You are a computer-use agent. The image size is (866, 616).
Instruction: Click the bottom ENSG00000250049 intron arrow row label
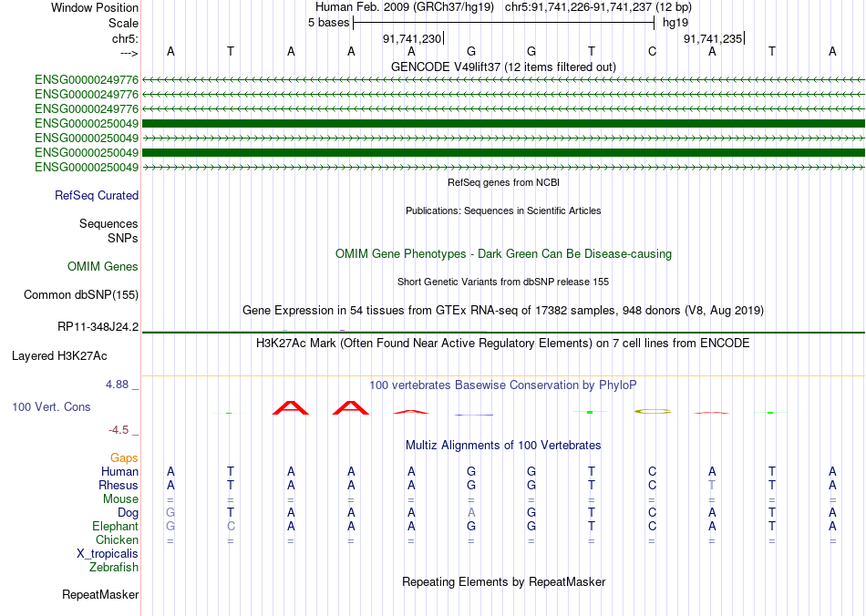click(x=87, y=168)
